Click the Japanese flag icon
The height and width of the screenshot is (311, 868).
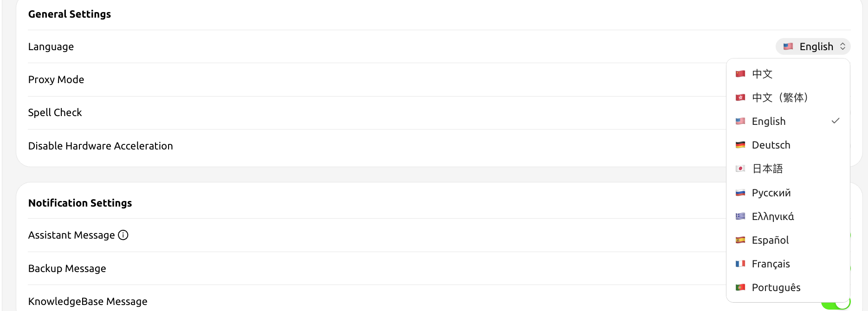click(740, 168)
